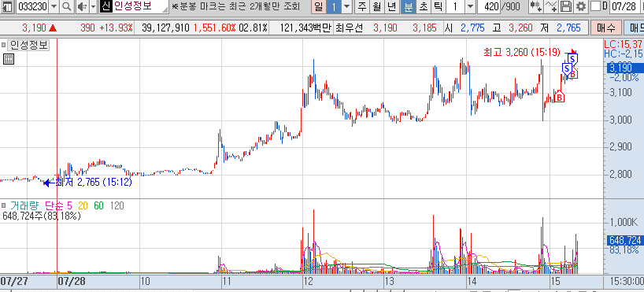
Task: Collapse the price pane square next to 인성정보 label
Action: tap(4, 45)
